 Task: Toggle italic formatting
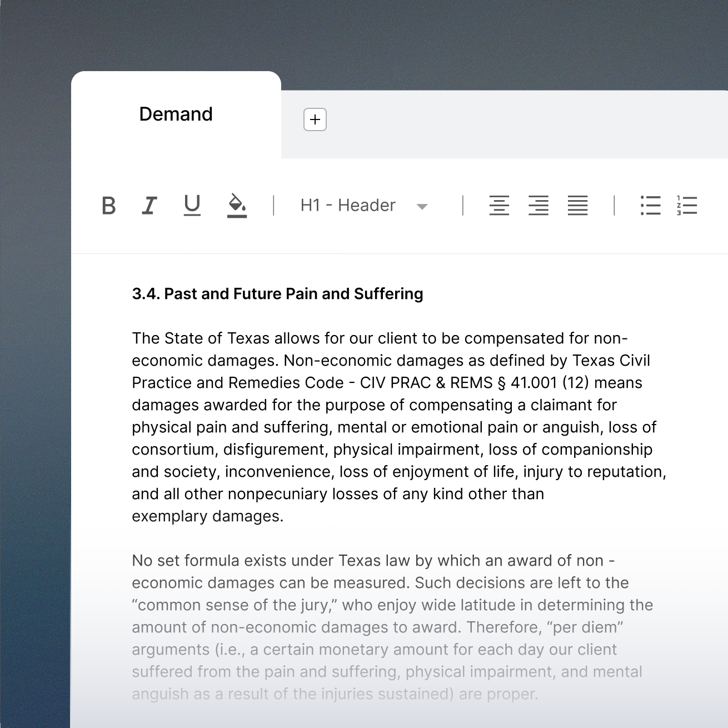pos(149,206)
